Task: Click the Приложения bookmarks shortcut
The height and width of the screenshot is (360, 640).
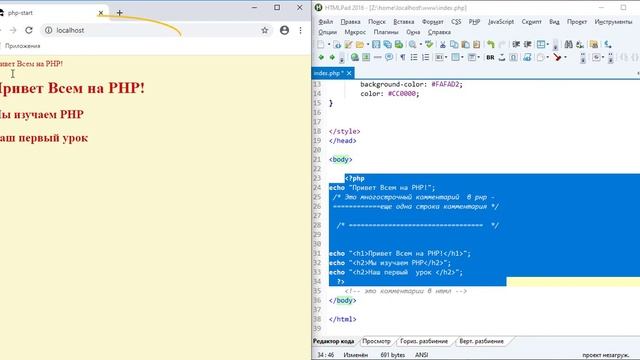Action: (x=22, y=46)
